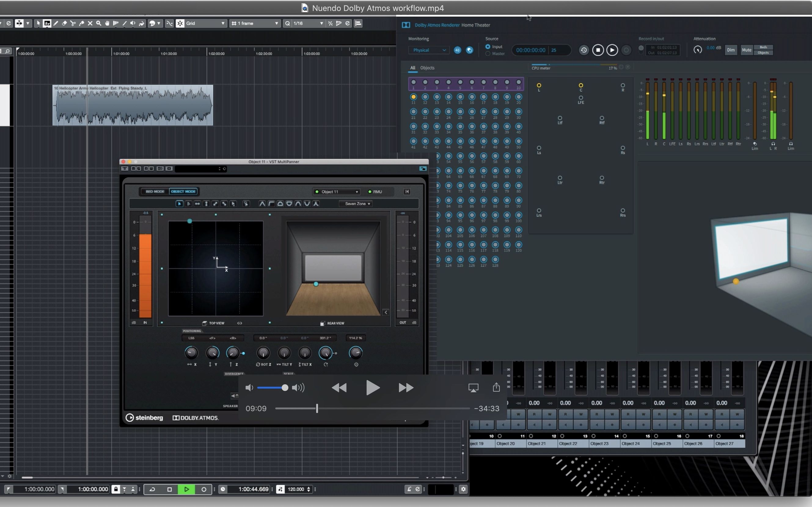Click the X position knob in MultiPanner
This screenshot has height=507, width=812.
pyautogui.click(x=191, y=353)
